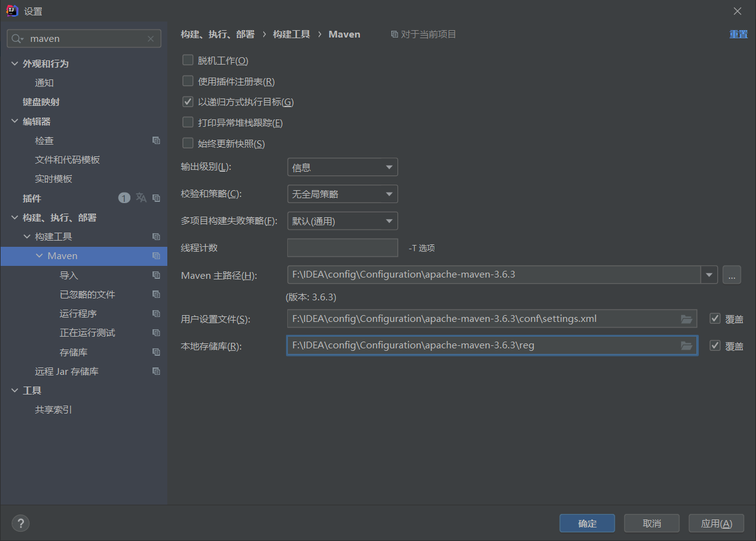
Task: Click the 重置 link
Action: (x=739, y=34)
